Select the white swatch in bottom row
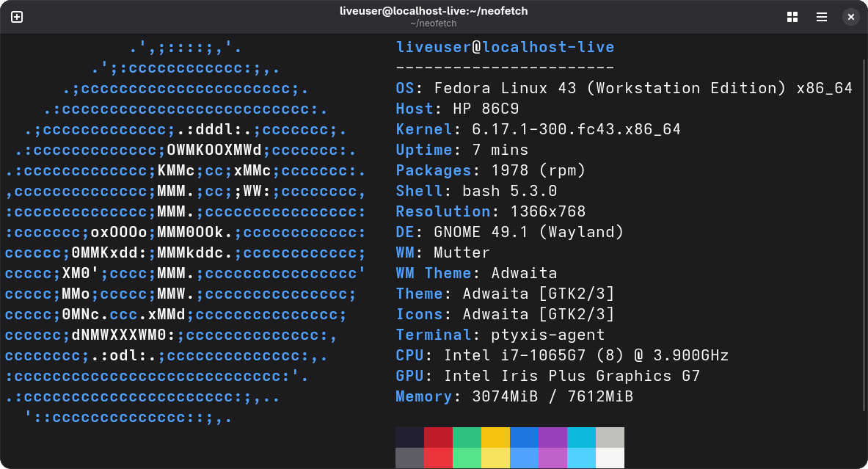Image resolution: width=868 pixels, height=469 pixels. (x=610, y=458)
